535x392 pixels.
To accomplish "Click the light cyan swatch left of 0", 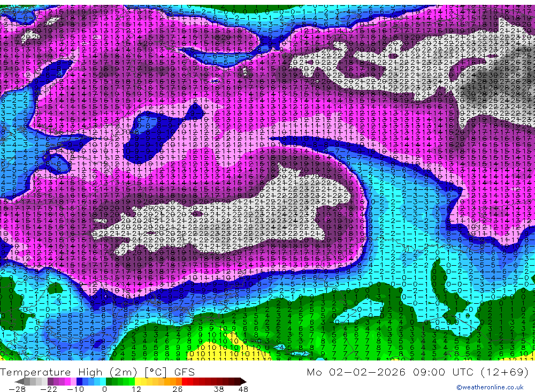I will coord(103,381).
